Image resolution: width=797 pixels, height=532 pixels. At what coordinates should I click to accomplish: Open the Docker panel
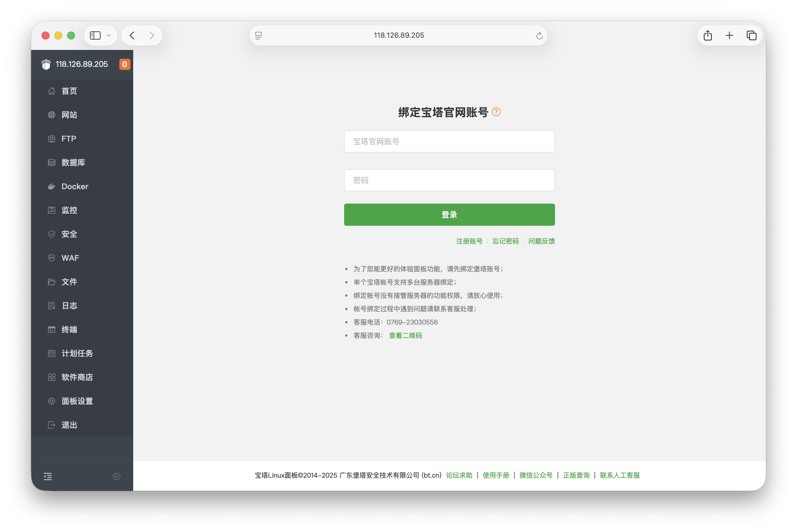[74, 186]
